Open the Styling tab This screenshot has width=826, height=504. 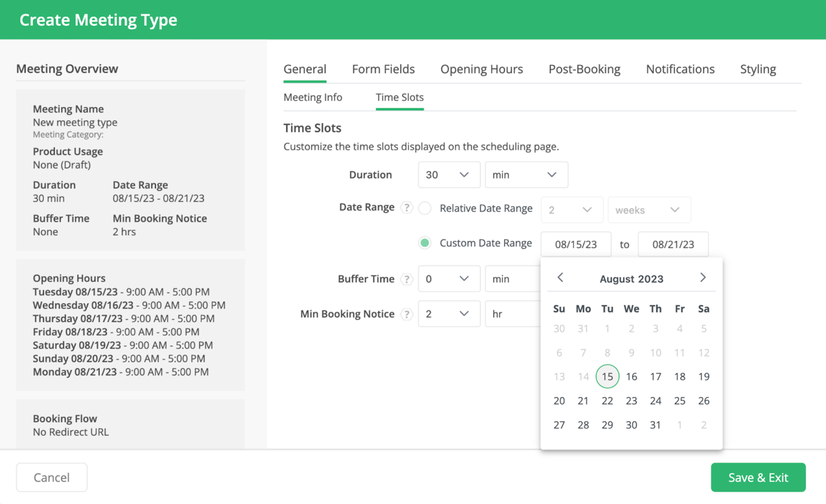point(758,69)
